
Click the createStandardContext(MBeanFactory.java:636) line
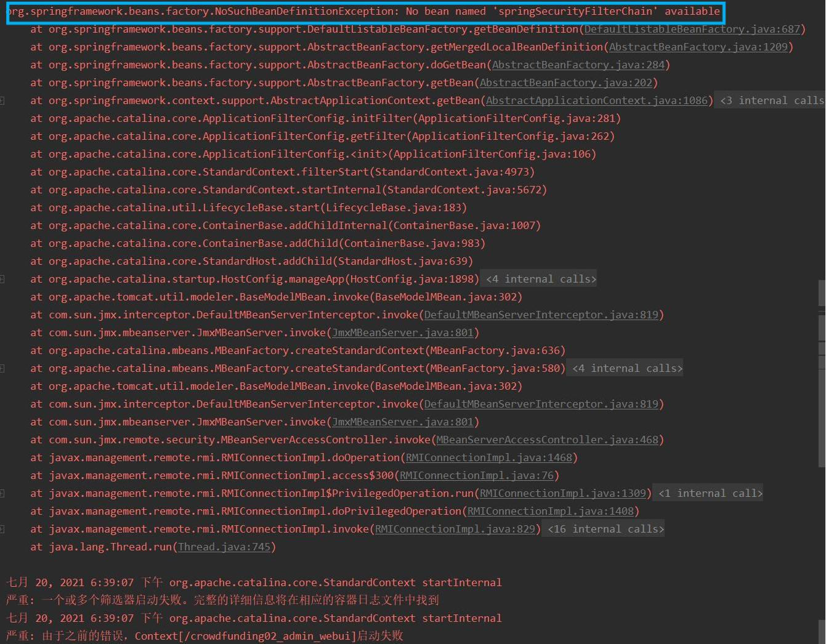coord(298,350)
